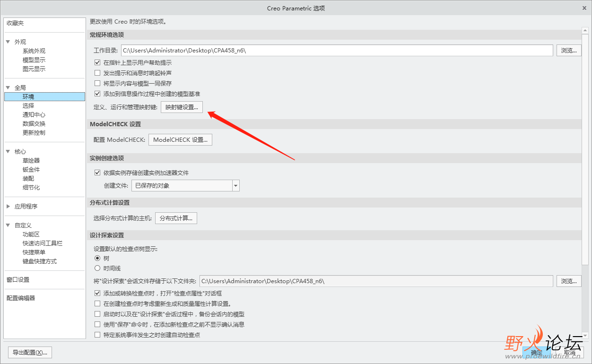Screen dimensions: 592x364
Task: Enable 不显示确认消息 checkbox
Action: [x=97, y=324]
